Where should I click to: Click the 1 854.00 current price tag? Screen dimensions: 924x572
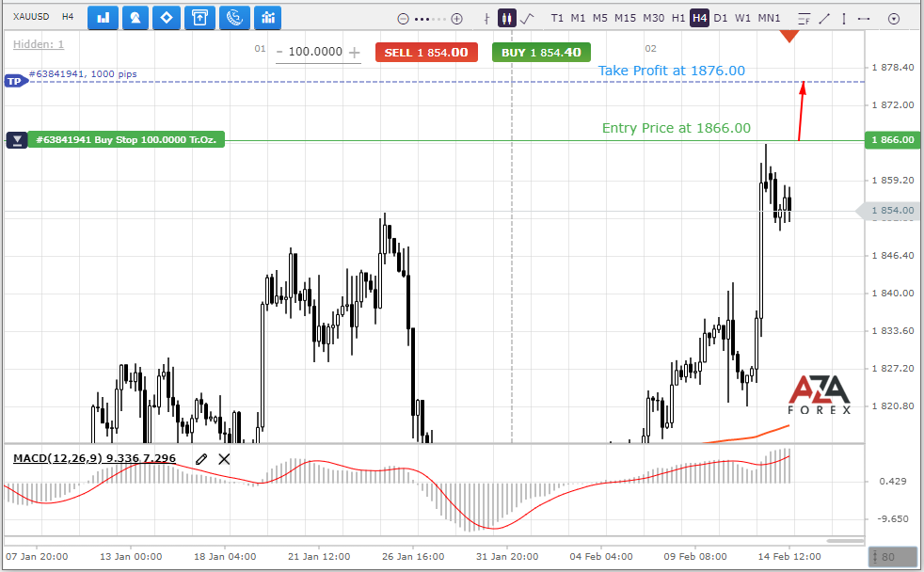(x=888, y=211)
